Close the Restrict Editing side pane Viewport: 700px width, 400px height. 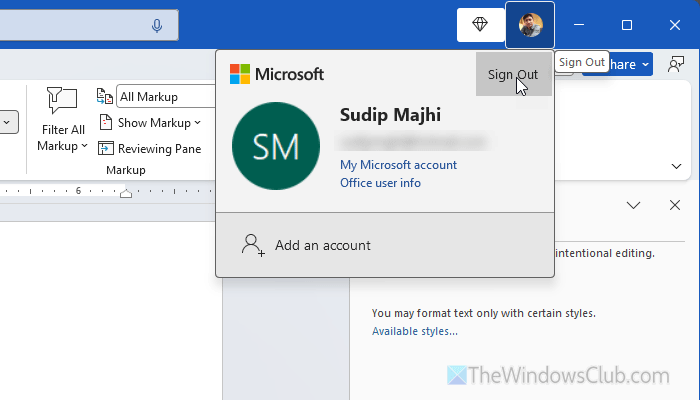pyautogui.click(x=675, y=205)
